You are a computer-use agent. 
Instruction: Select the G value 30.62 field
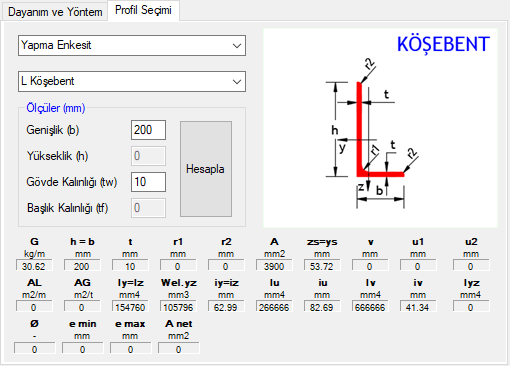pyautogui.click(x=34, y=266)
